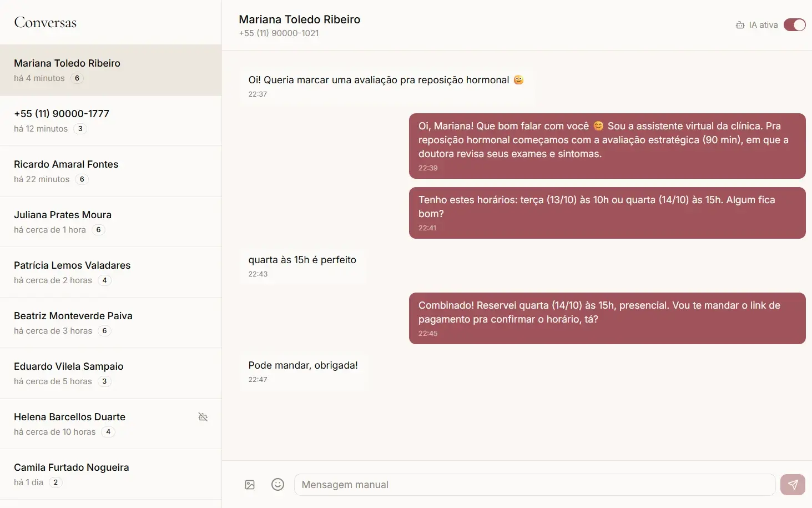The height and width of the screenshot is (508, 812).
Task: Open Beatriz Monteverde Paiva conversation
Action: click(x=111, y=323)
